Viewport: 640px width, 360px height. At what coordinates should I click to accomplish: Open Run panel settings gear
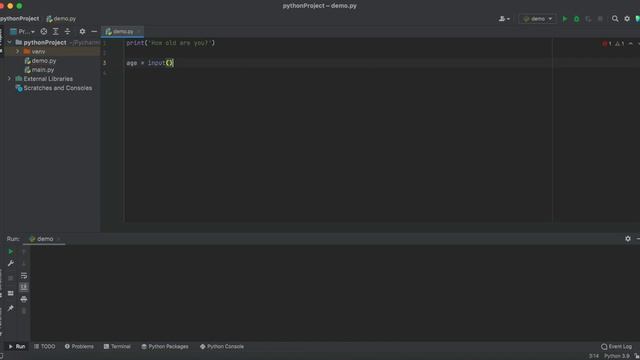pyautogui.click(x=628, y=239)
